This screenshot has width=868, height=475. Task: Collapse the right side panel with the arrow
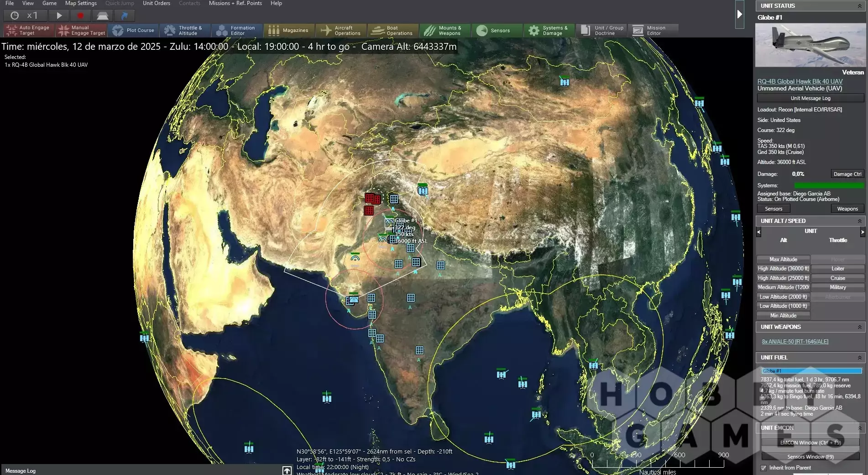click(x=740, y=14)
